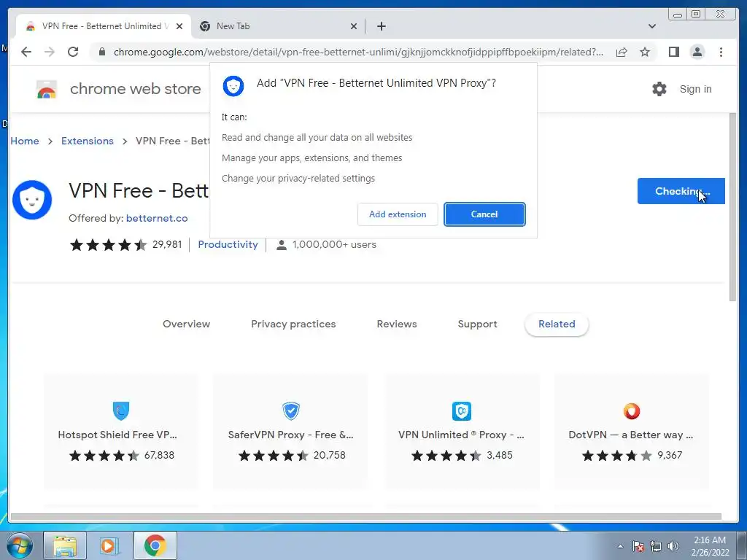The image size is (747, 560).
Task: Open the Support tab
Action: pos(477,324)
